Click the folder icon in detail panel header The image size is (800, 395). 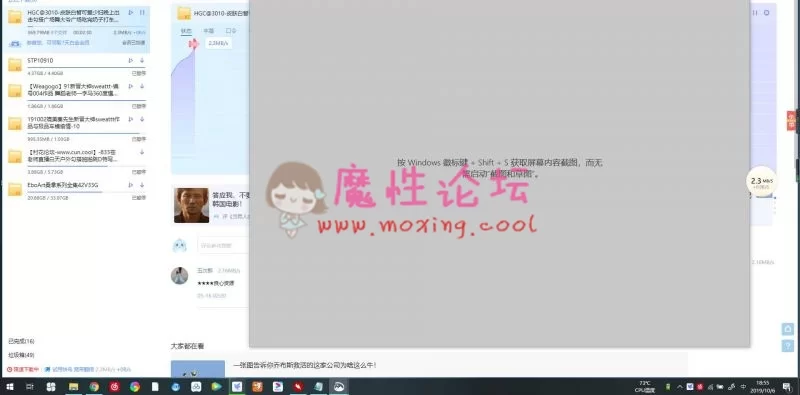pos(184,13)
